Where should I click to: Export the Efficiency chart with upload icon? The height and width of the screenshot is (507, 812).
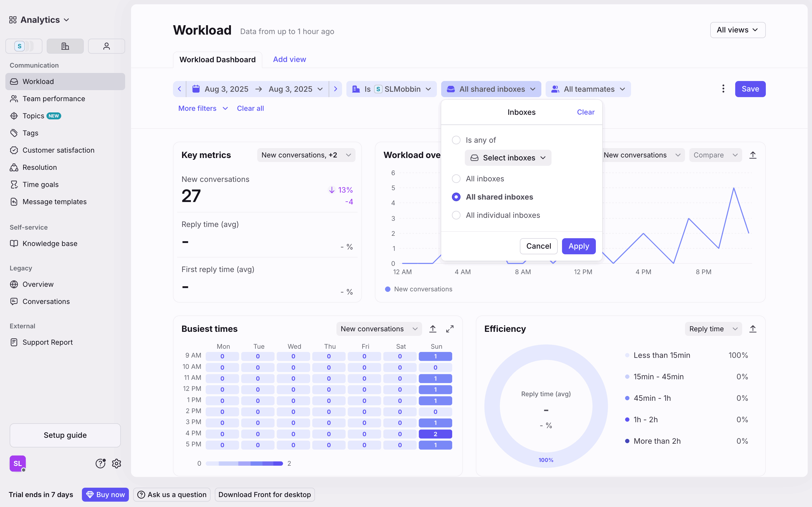pos(753,329)
